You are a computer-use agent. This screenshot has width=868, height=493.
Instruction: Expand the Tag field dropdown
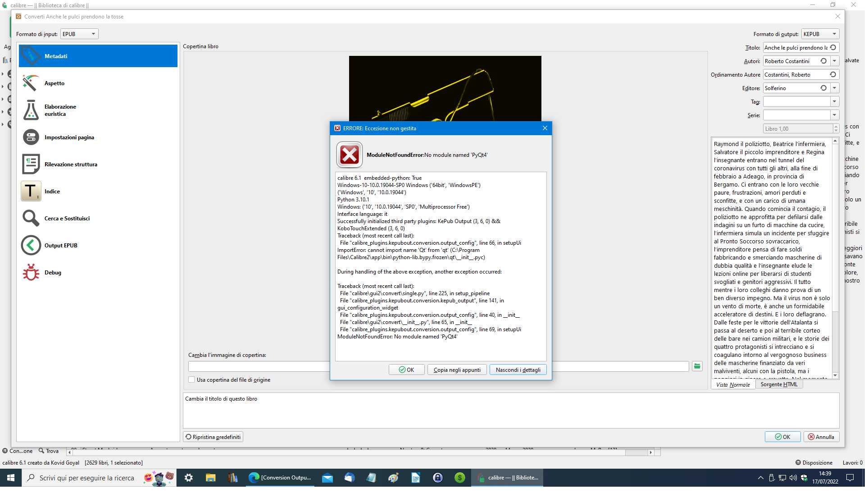[834, 102]
